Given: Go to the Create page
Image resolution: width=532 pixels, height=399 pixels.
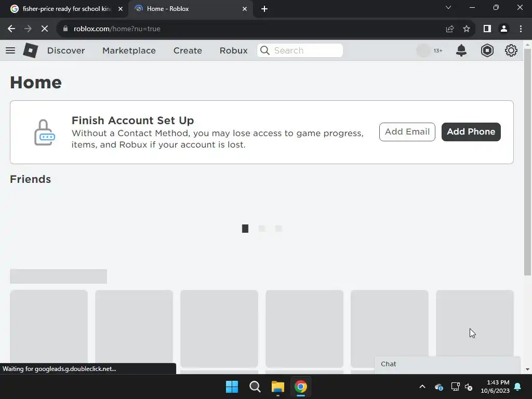Looking at the screenshot, I should coord(188,50).
